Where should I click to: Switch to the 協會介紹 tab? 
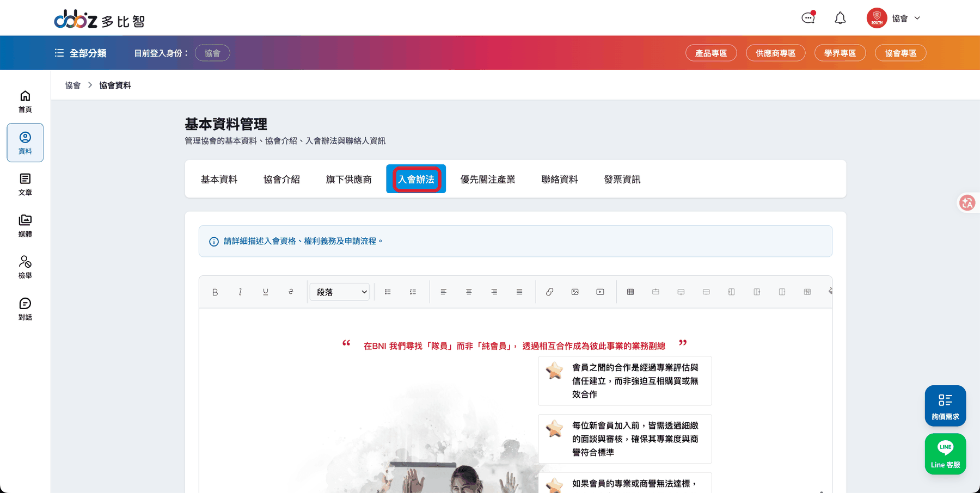point(281,179)
